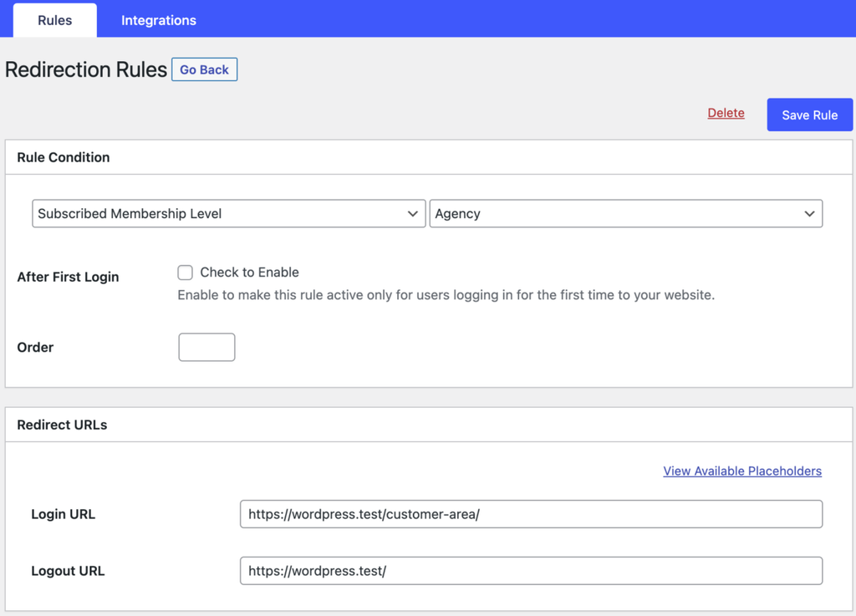This screenshot has height=616, width=856.
Task: Click into the Logout URL field
Action: pos(531,571)
